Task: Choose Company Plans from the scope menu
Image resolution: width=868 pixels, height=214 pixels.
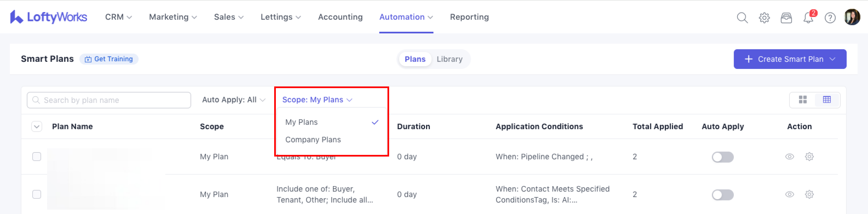Action: [x=313, y=140]
